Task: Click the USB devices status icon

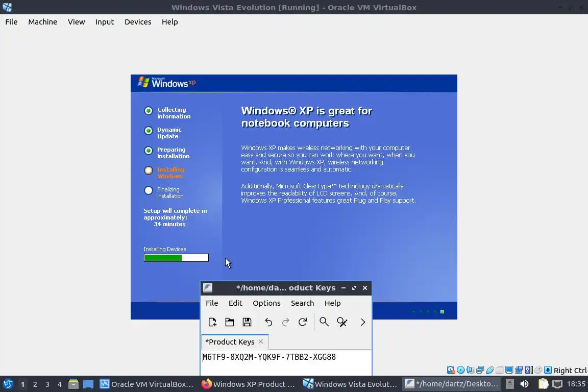Action: click(490, 370)
